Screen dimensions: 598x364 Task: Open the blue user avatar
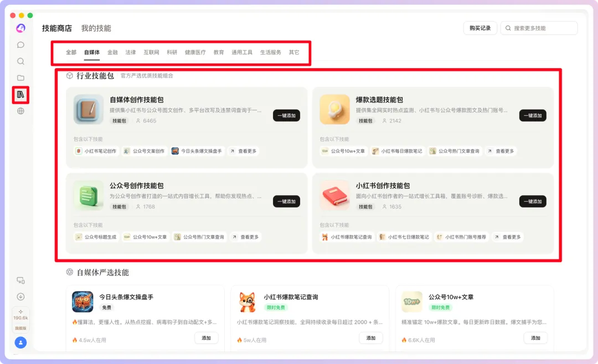click(20, 342)
